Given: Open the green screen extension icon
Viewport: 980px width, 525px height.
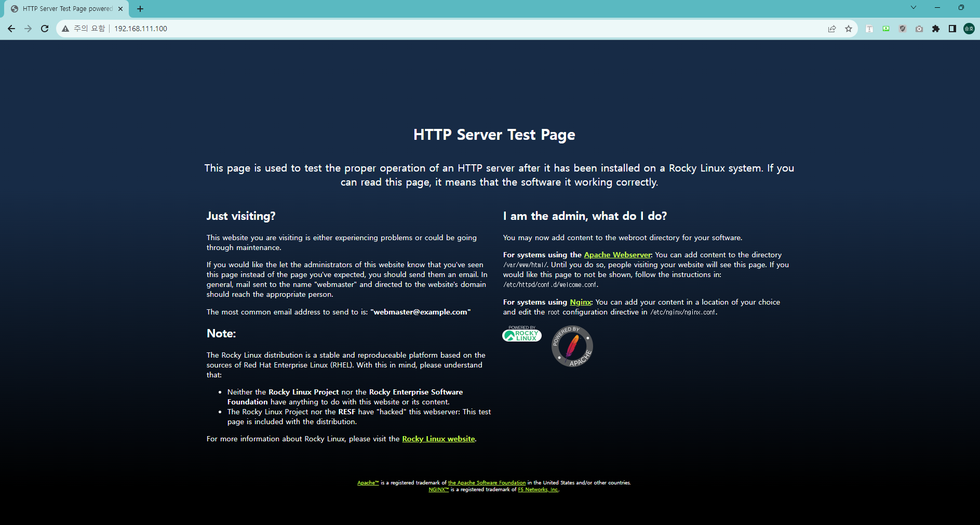Looking at the screenshot, I should 886,29.
